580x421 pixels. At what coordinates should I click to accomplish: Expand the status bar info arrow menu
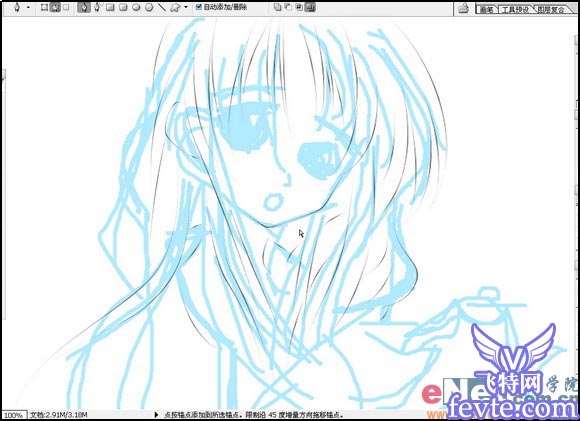click(x=156, y=415)
